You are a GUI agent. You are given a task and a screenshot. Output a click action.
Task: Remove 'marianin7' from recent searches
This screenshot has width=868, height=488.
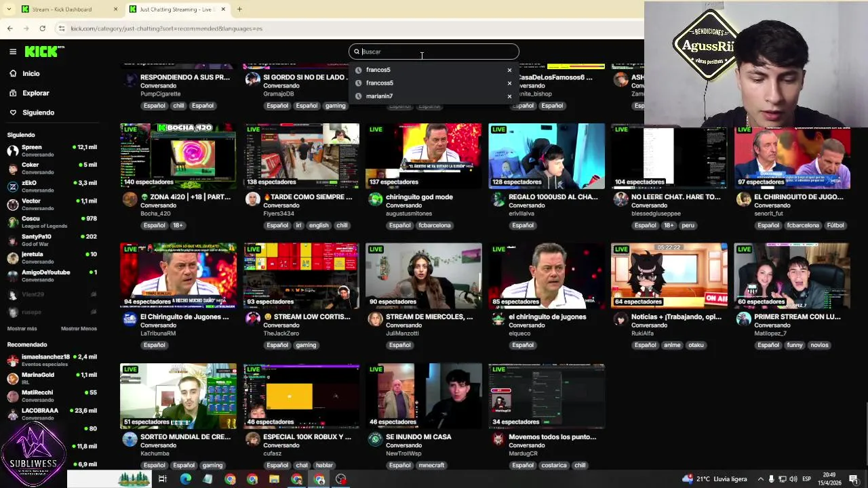509,96
